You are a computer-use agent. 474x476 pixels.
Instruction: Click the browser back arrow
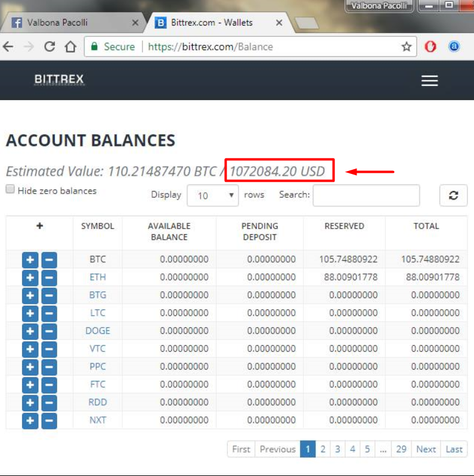point(8,46)
